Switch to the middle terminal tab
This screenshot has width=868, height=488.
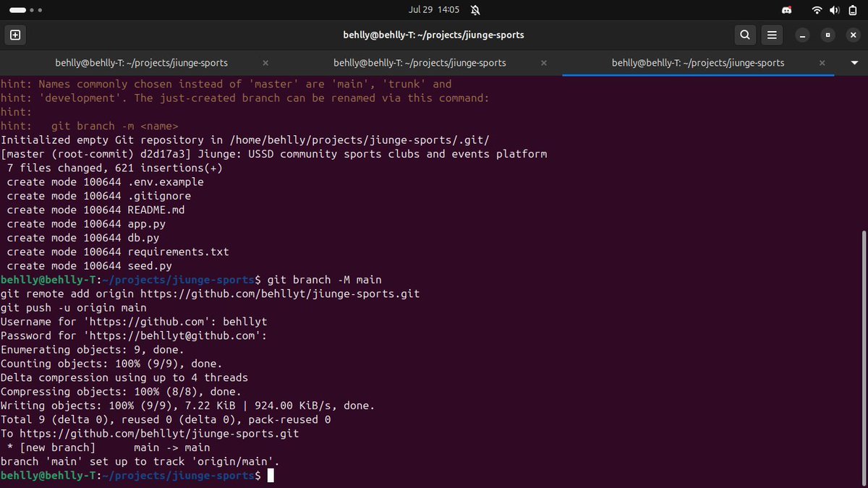(x=420, y=63)
